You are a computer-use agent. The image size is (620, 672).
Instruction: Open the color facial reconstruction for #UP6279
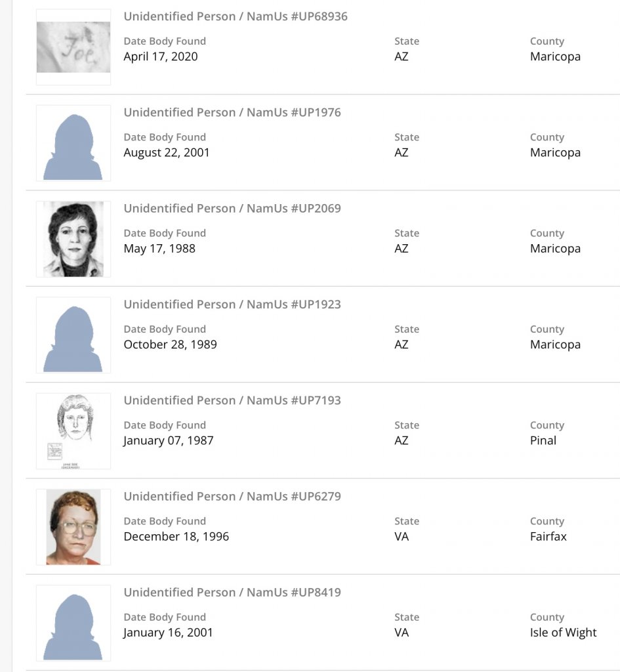[x=73, y=527]
